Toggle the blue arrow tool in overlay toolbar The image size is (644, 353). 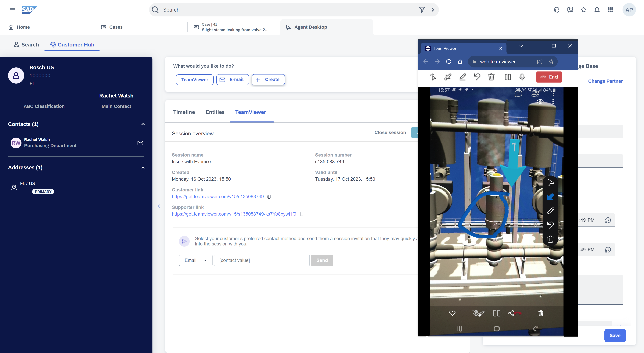point(551,197)
